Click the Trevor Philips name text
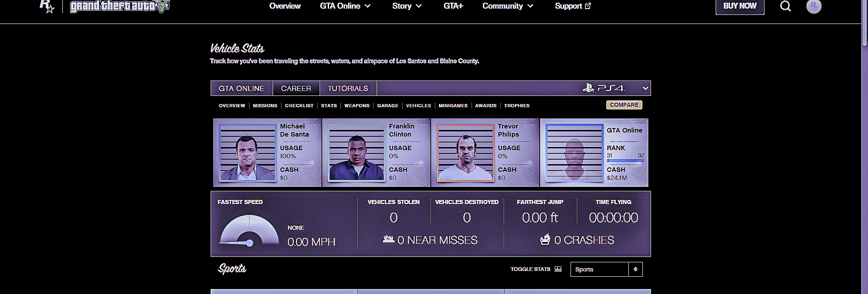This screenshot has height=294, width=868. pos(509,130)
